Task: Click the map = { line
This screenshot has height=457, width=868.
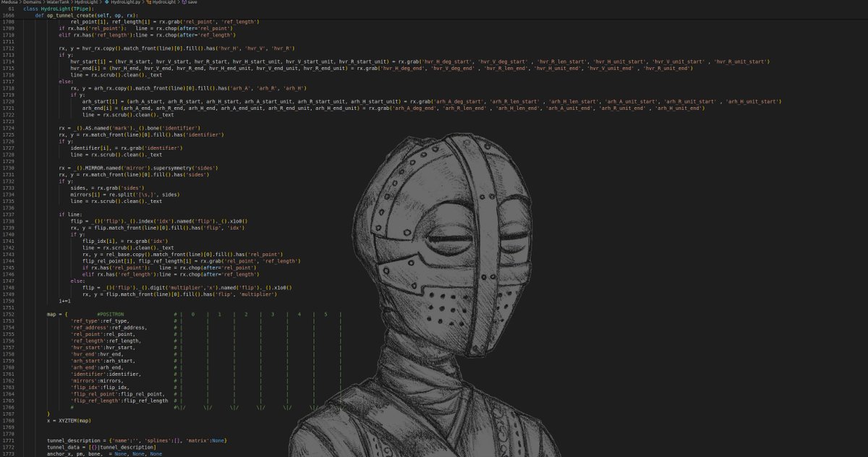Action: tap(57, 315)
